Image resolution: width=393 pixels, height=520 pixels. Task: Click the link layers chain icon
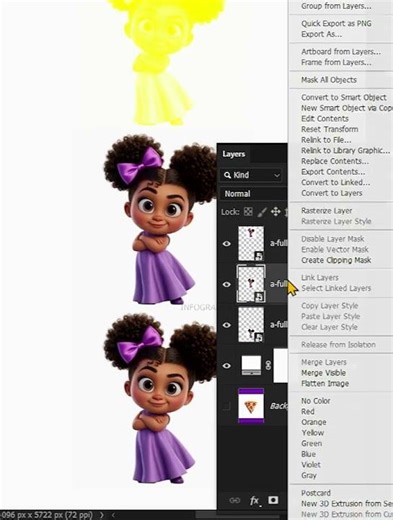[235, 500]
